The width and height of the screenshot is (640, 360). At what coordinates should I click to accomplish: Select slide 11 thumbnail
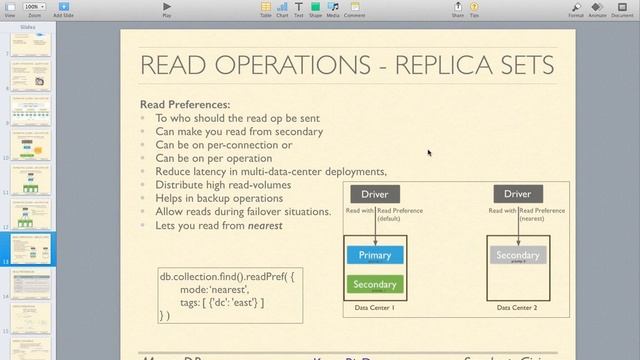pos(31,180)
